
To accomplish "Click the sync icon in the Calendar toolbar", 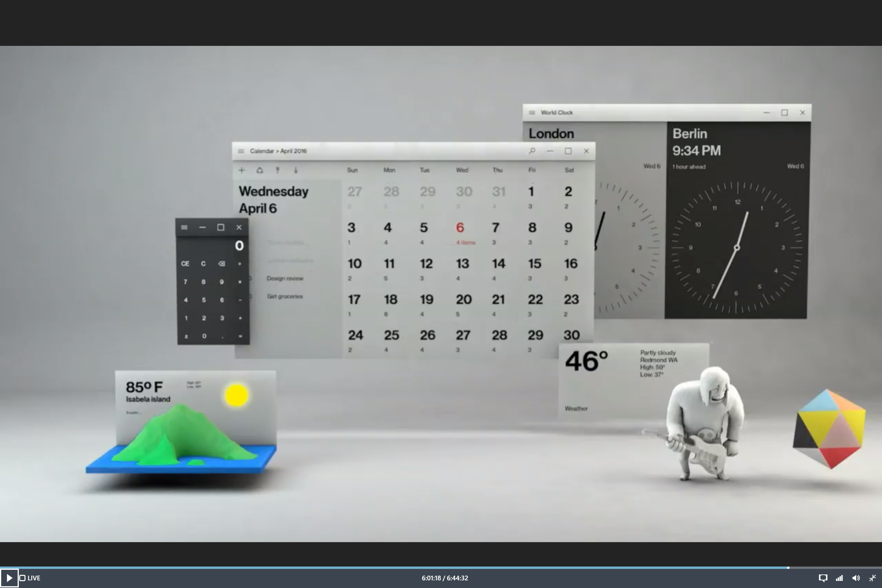I will [x=260, y=170].
